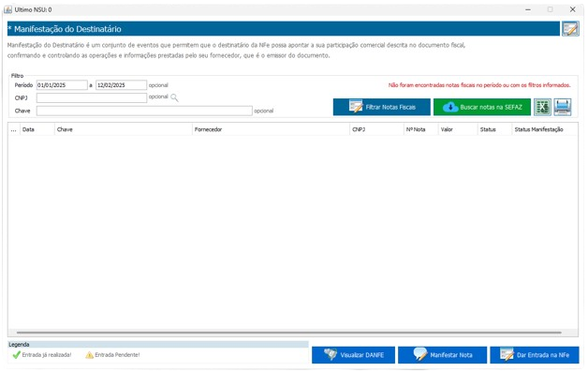Minimize the Ultimo NSU window
Image resolution: width=588 pixels, height=372 pixels.
click(528, 9)
